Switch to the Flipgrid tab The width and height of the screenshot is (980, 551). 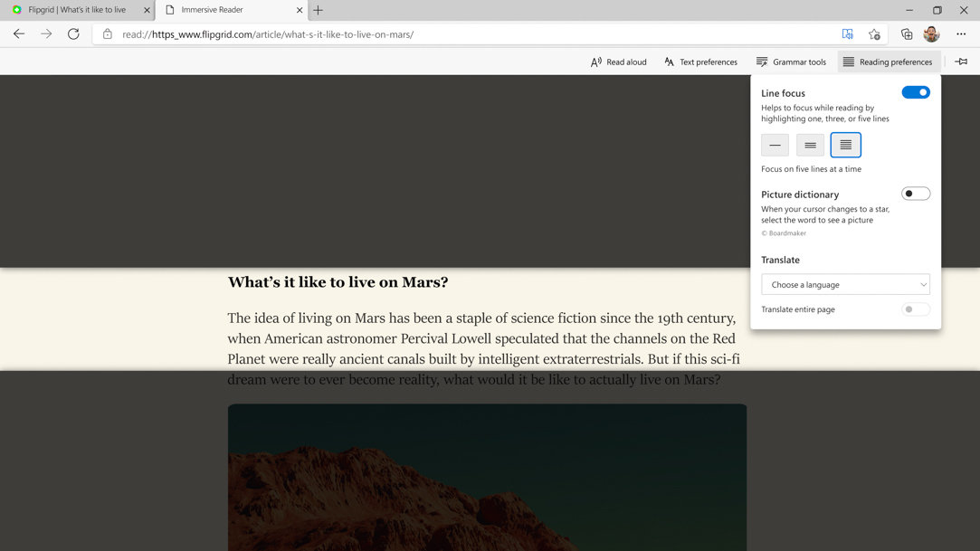pyautogui.click(x=77, y=10)
